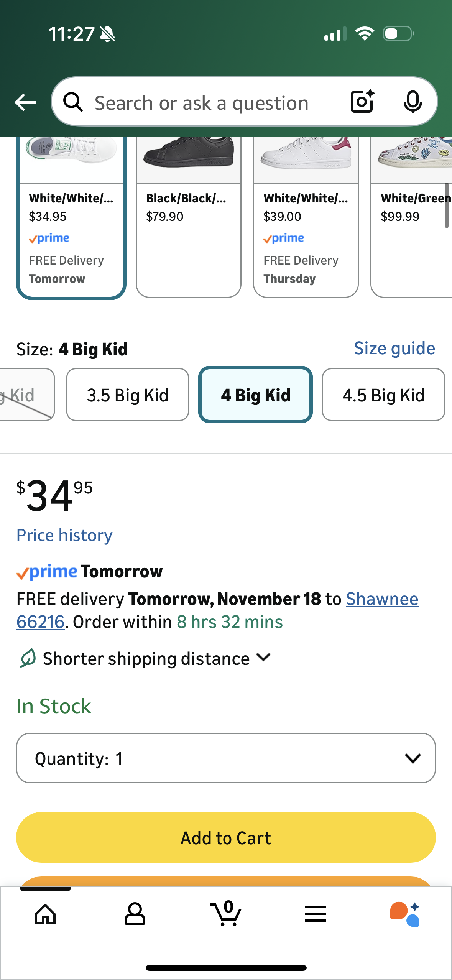View the Price history
452x980 pixels.
coord(64,534)
